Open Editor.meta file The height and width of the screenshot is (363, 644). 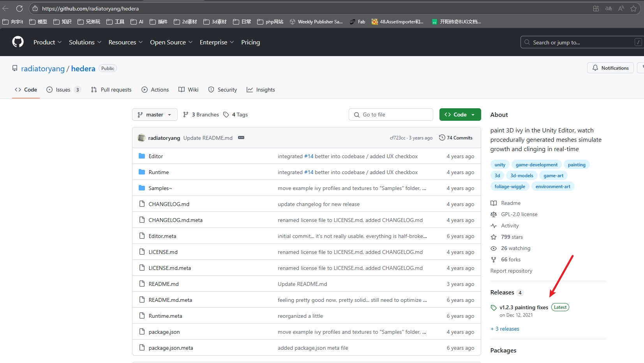click(162, 236)
